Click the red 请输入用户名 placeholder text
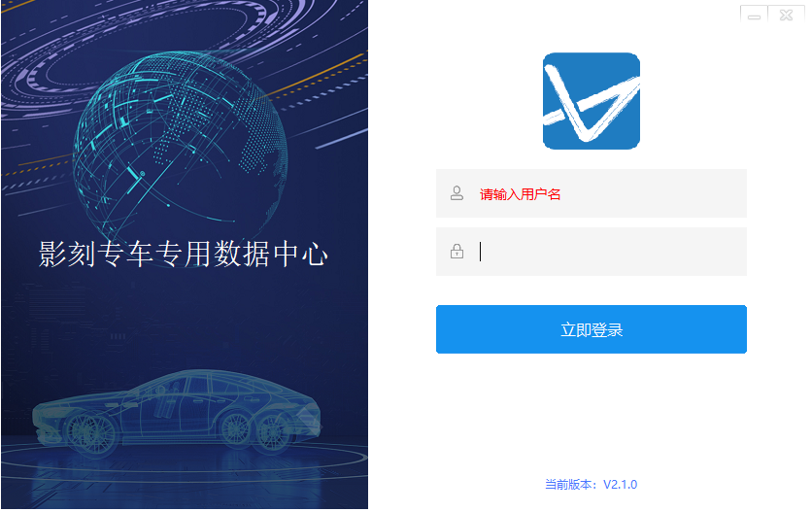The height and width of the screenshot is (512, 812). (520, 194)
